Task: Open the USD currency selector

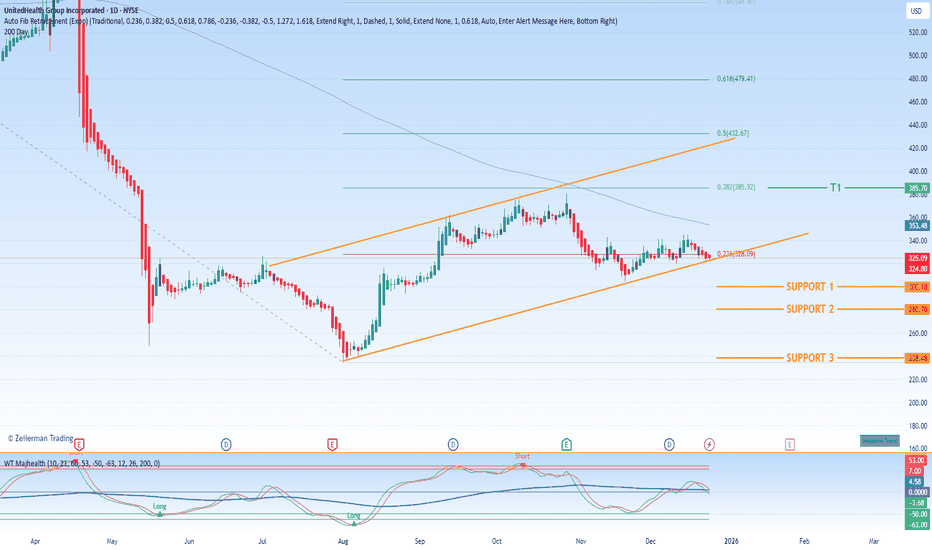Action: click(915, 11)
